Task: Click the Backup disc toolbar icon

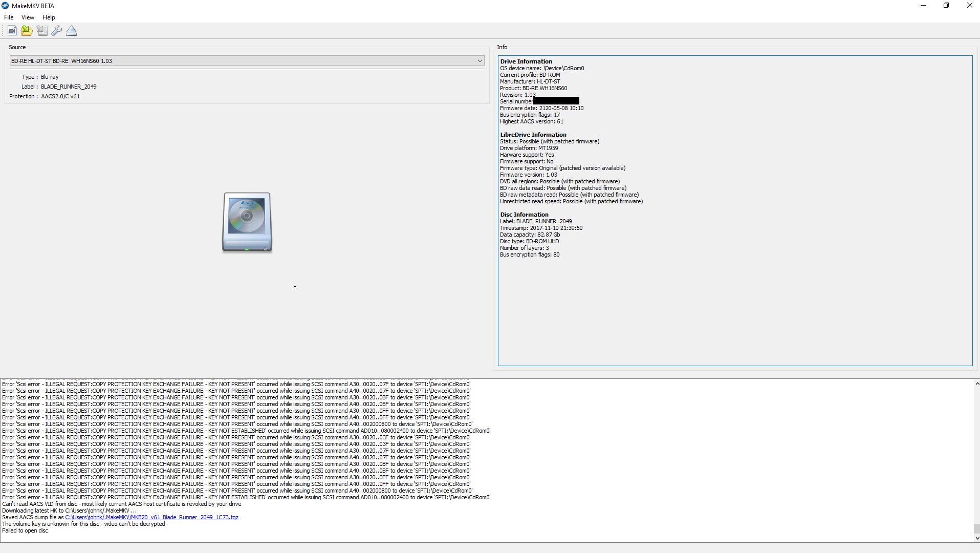Action: point(42,31)
